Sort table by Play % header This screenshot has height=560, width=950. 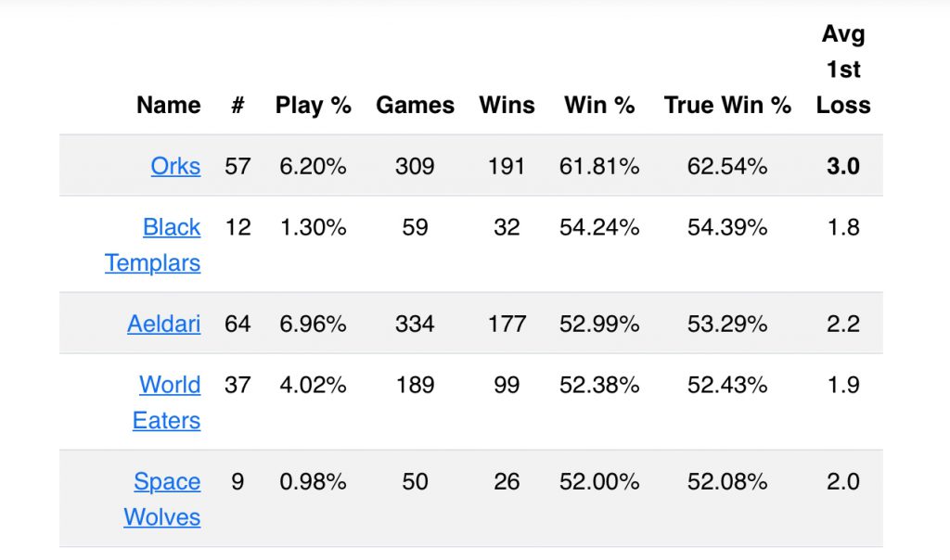point(313,106)
